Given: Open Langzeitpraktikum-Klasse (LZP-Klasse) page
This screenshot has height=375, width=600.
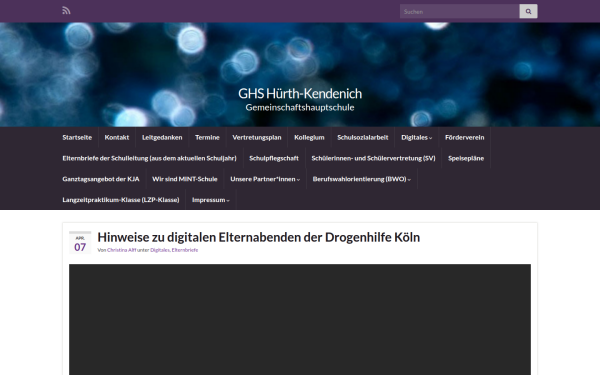Looking at the screenshot, I should pyautogui.click(x=121, y=200).
